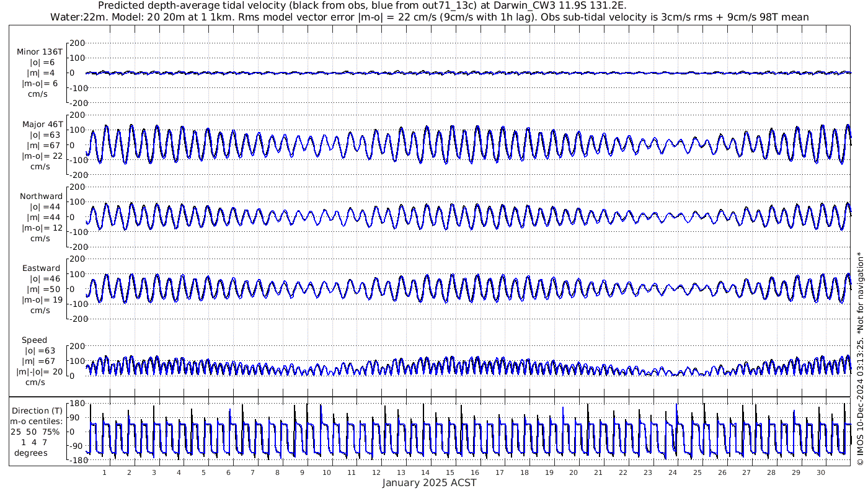Click the "|m|-|o|= 20" value
Image resolution: width=868 pixels, height=496 pixels.
click(40, 372)
